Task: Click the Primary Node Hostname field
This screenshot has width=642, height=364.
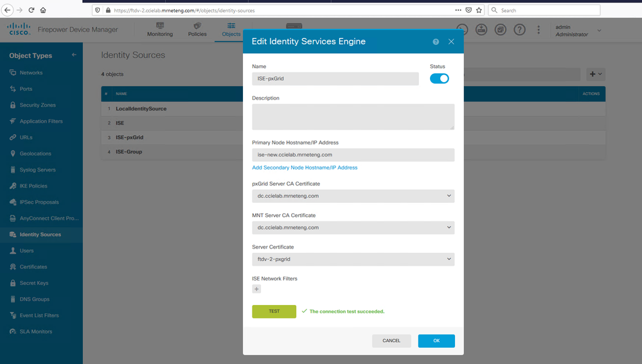Action: coord(353,155)
